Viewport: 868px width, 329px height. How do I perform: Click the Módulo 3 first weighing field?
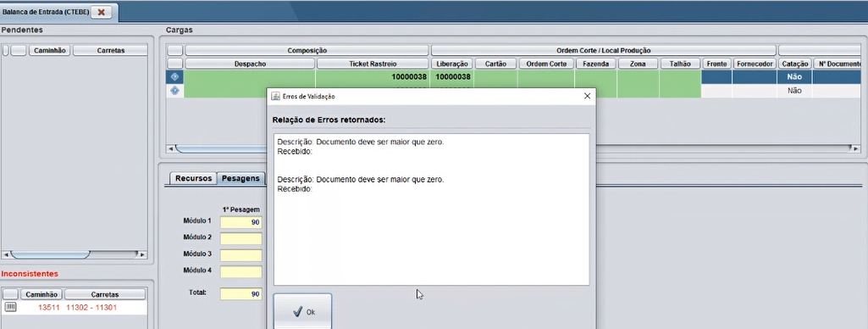[240, 255]
